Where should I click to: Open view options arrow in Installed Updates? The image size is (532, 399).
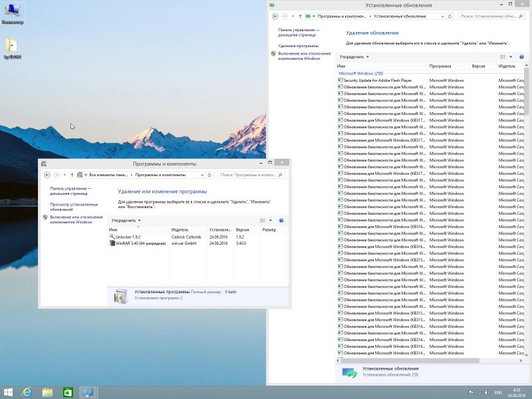tap(511, 57)
